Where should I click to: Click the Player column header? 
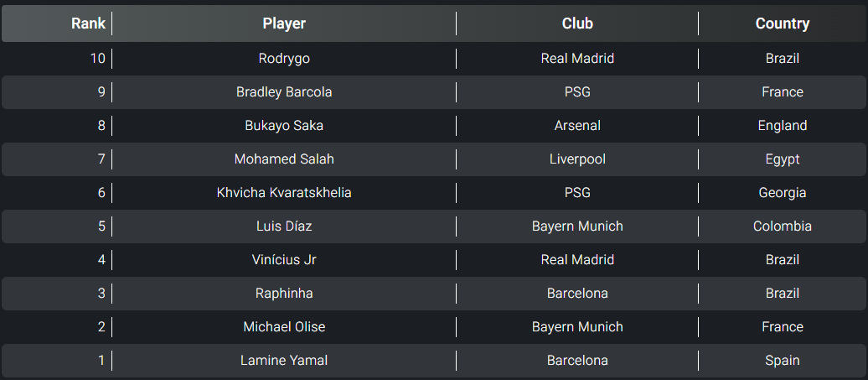(284, 23)
